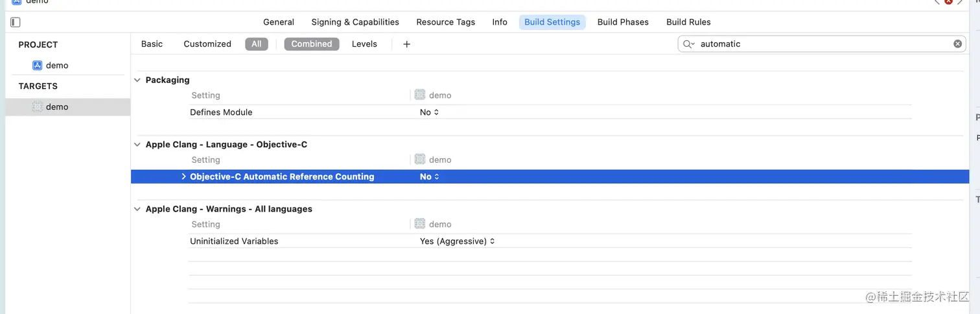Select the Build Settings tab

pos(552,22)
